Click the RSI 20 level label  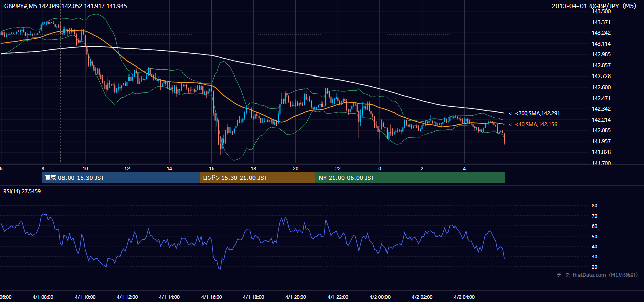tap(594, 267)
